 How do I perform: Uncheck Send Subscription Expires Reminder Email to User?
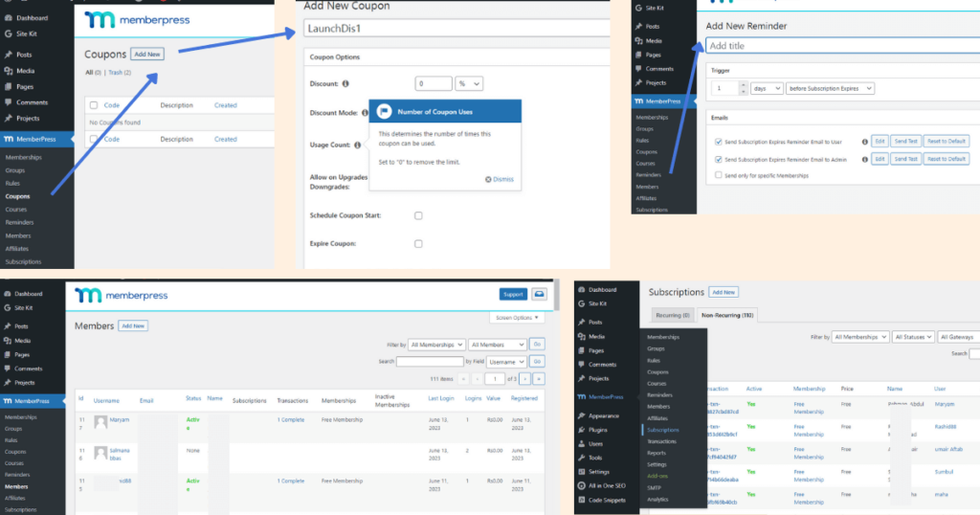pos(718,142)
